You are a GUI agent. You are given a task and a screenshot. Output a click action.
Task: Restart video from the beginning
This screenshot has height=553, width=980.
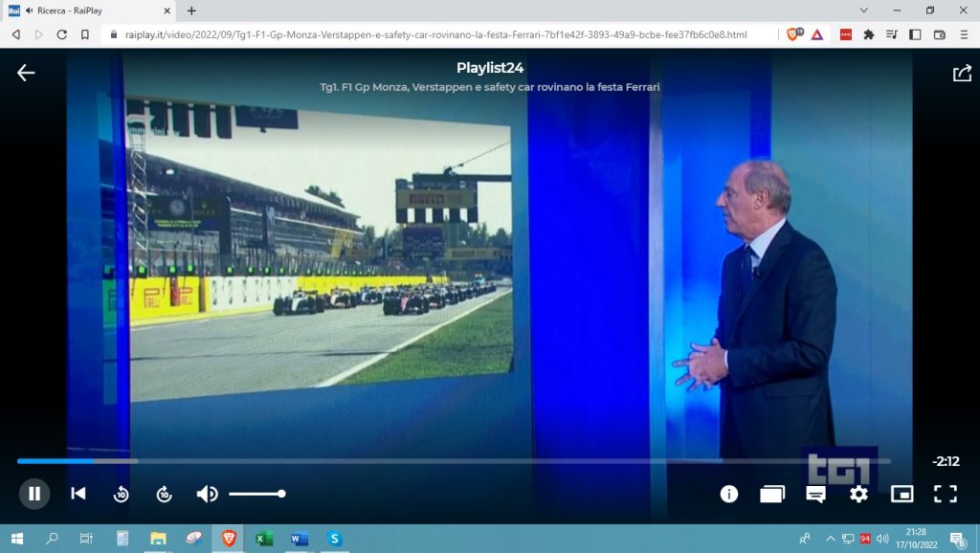coord(78,494)
